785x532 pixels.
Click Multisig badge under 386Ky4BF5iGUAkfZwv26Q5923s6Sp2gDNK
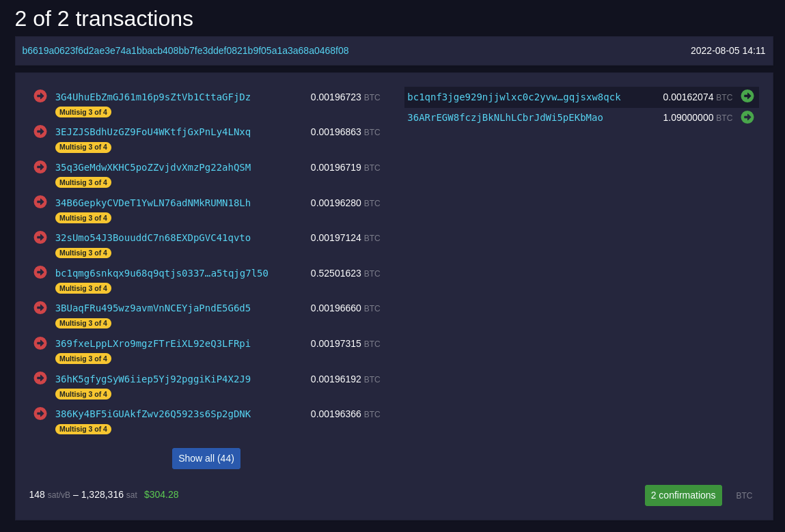click(83, 429)
